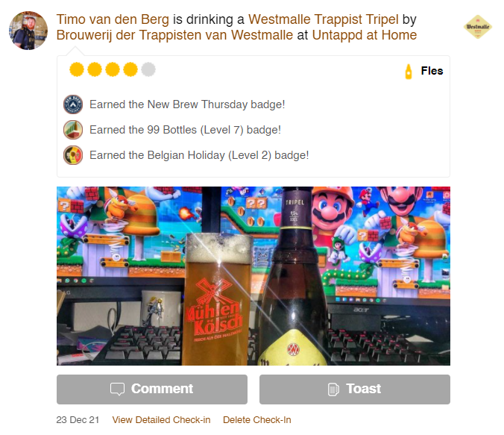Click the beer mug toast icon
This screenshot has height=435, width=504.
pyautogui.click(x=333, y=389)
